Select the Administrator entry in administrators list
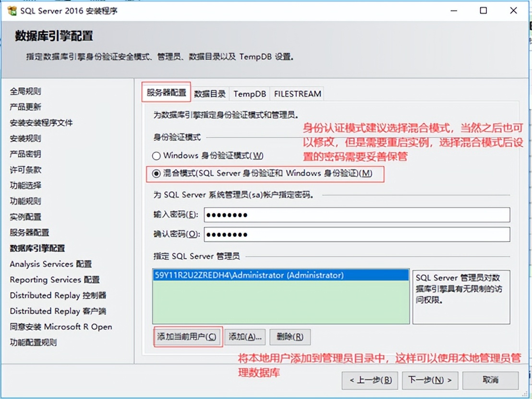Image resolution: width=532 pixels, height=399 pixels. 280,275
